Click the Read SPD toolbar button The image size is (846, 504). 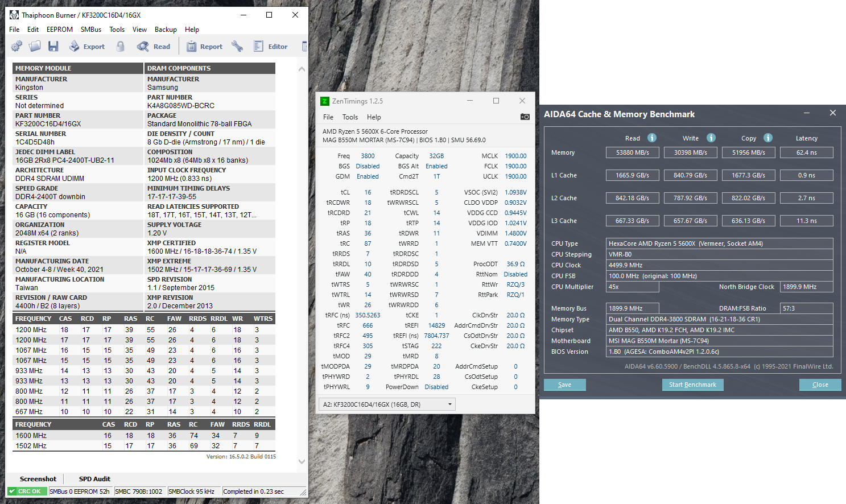point(154,47)
